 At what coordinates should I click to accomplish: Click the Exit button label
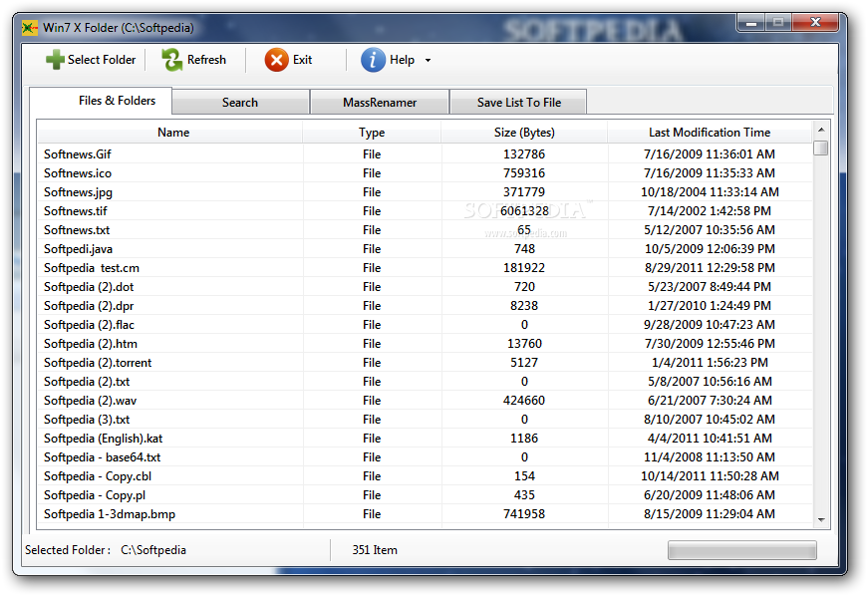[302, 60]
